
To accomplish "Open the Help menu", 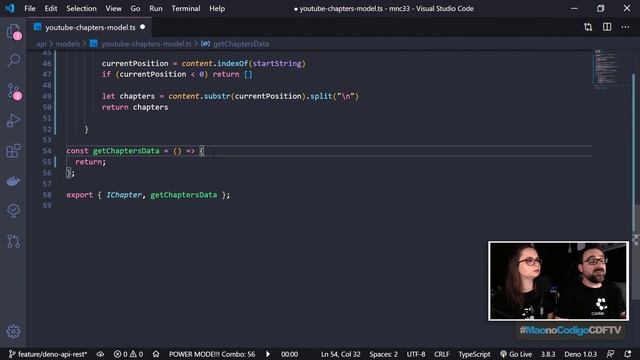I will point(217,8).
